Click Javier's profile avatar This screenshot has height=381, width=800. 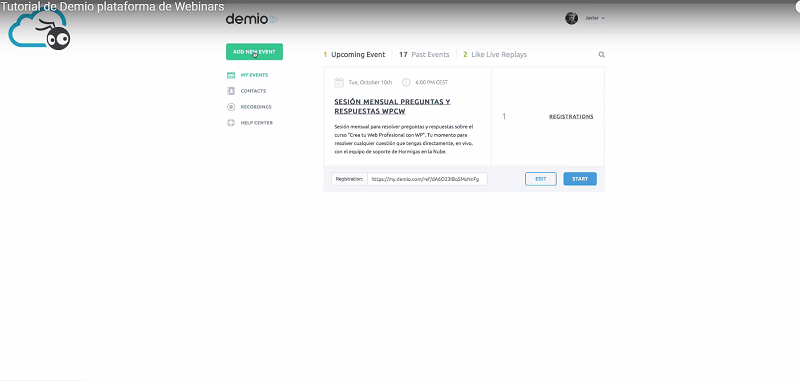(571, 18)
